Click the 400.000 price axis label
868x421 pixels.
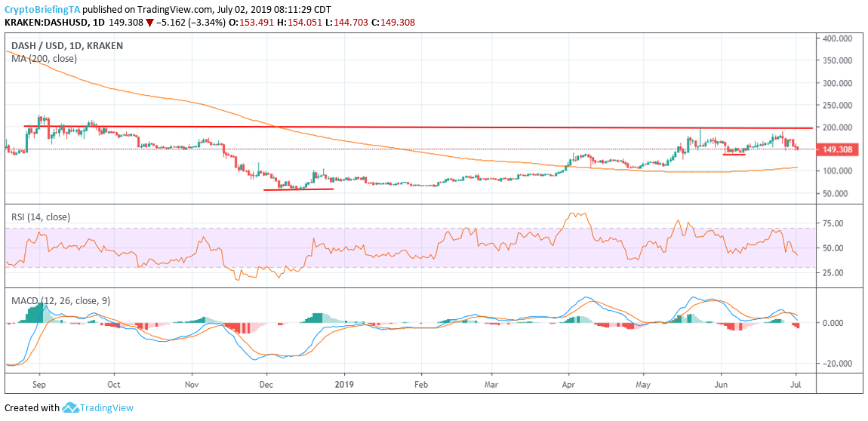click(x=836, y=38)
